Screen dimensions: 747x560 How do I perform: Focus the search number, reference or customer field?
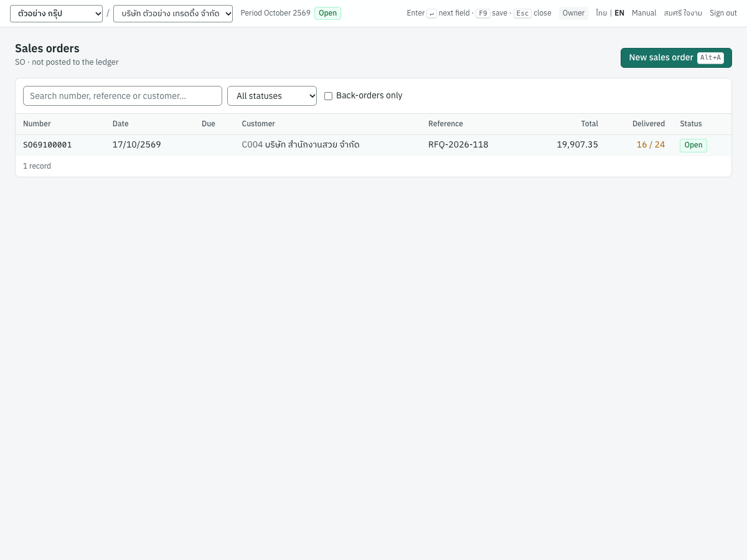click(123, 96)
